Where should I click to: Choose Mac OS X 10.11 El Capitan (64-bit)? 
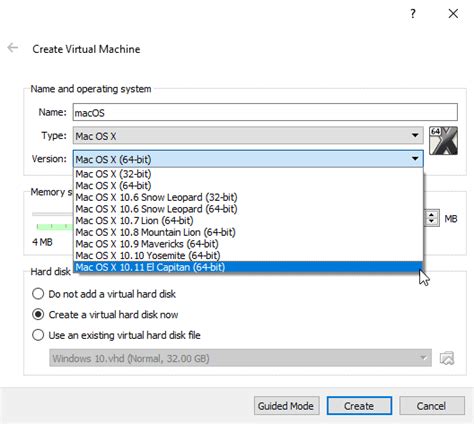tap(248, 267)
